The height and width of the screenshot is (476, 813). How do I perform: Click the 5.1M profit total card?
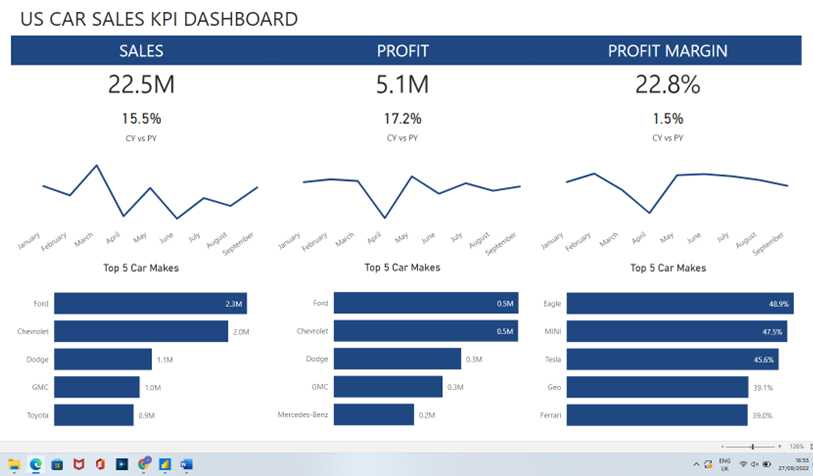click(x=402, y=84)
